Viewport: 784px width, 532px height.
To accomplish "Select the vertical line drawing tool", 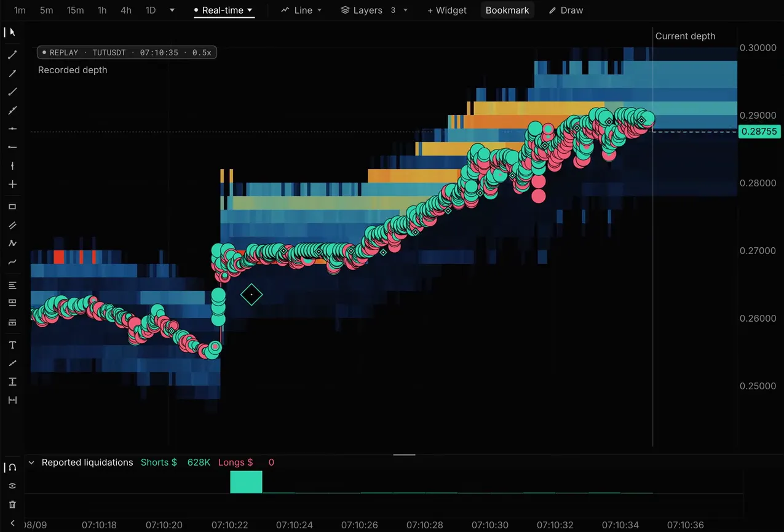I will tap(12, 165).
